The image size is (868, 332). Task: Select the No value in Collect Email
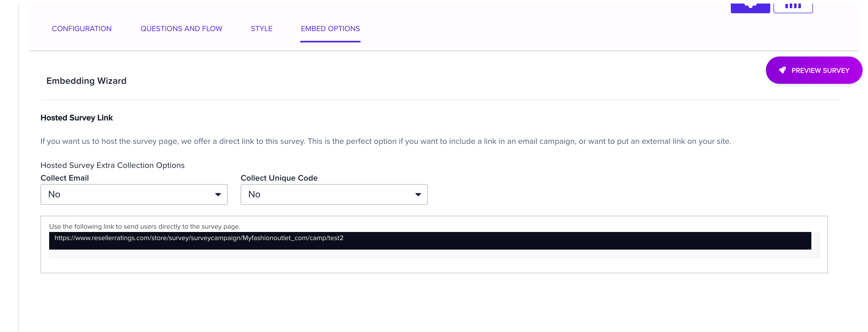[x=55, y=194]
